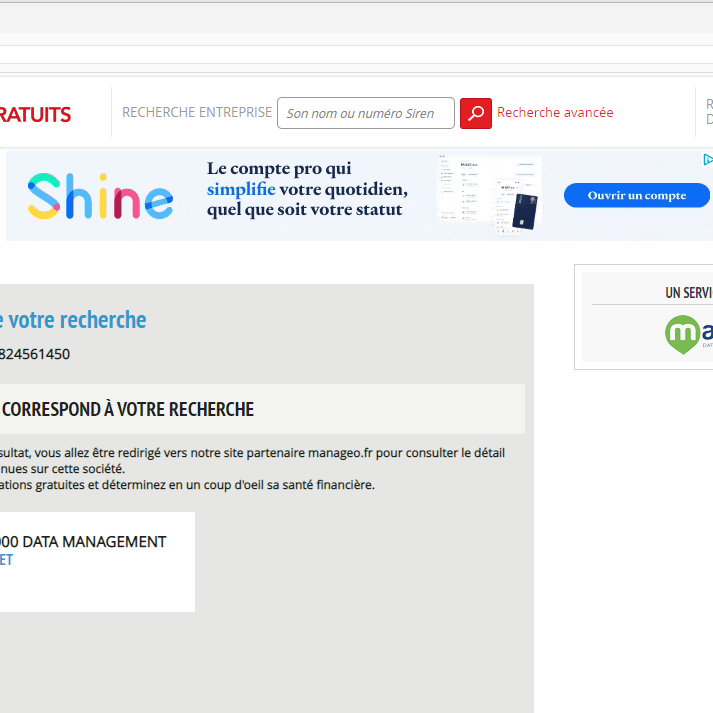
Task: Open the AdChoices icon on the banner
Action: pos(707,159)
